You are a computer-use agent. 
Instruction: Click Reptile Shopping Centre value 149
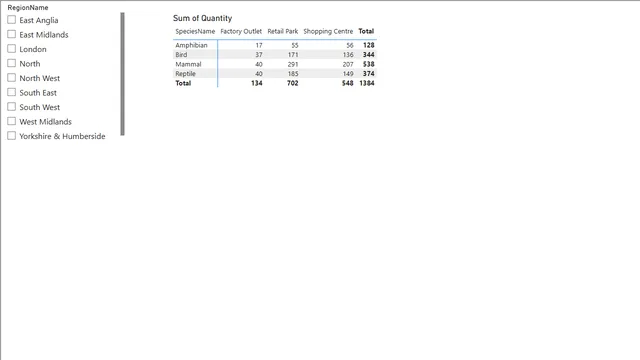pos(348,73)
